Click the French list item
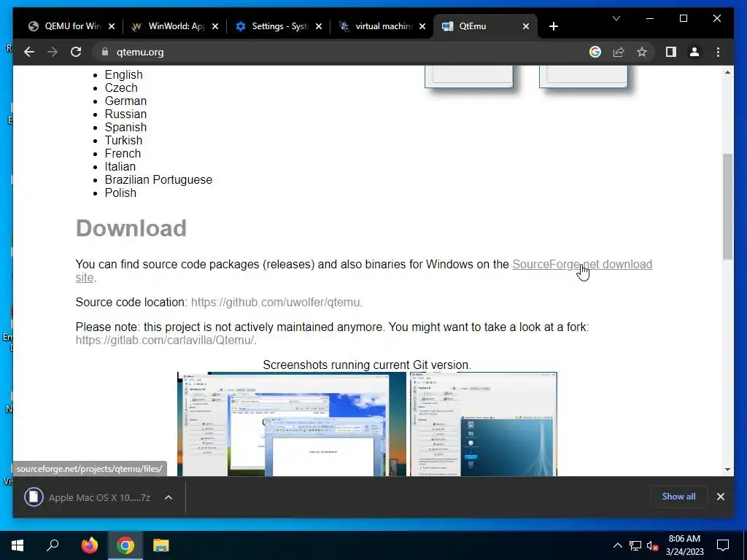 [123, 153]
